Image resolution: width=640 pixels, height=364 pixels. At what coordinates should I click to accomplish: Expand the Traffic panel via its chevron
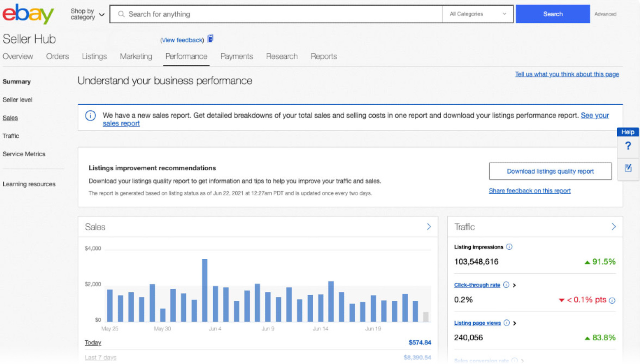pyautogui.click(x=614, y=226)
